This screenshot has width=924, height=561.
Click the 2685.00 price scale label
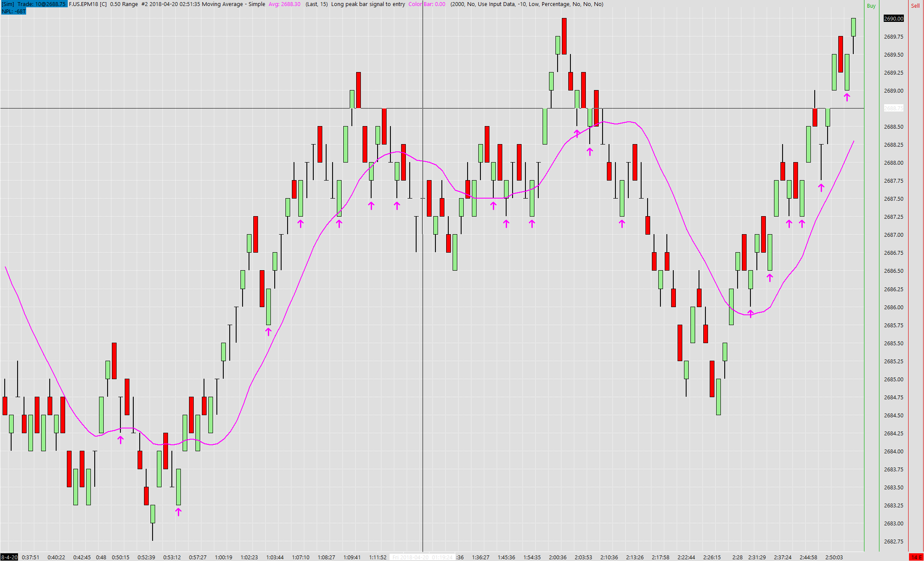[894, 379]
